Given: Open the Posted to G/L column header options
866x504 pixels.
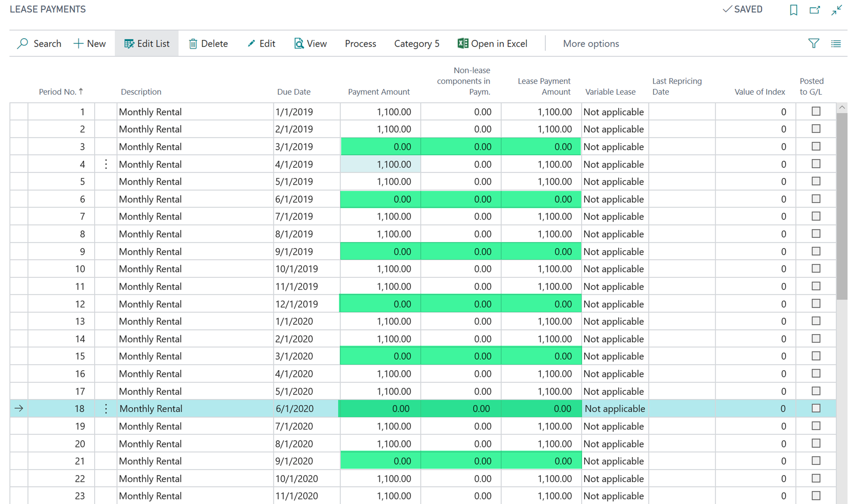Looking at the screenshot, I should 811,86.
